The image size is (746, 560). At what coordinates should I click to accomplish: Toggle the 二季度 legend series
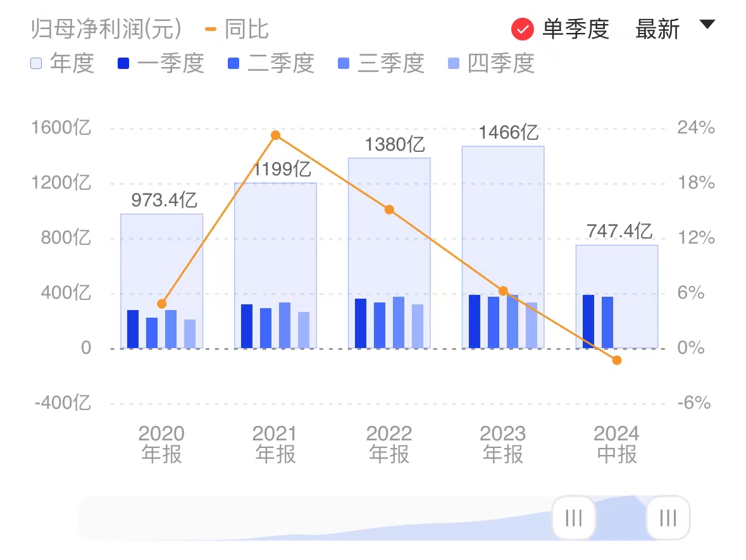coord(271,63)
